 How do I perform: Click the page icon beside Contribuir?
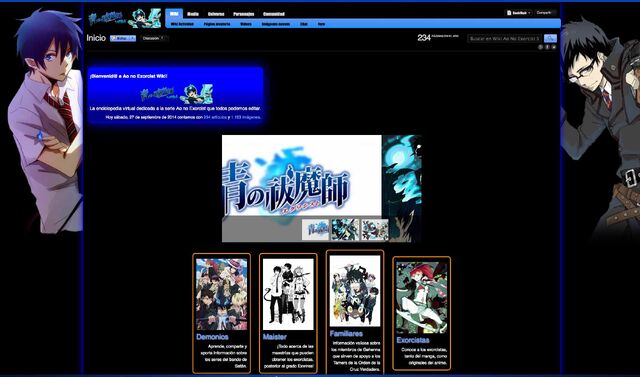click(509, 13)
